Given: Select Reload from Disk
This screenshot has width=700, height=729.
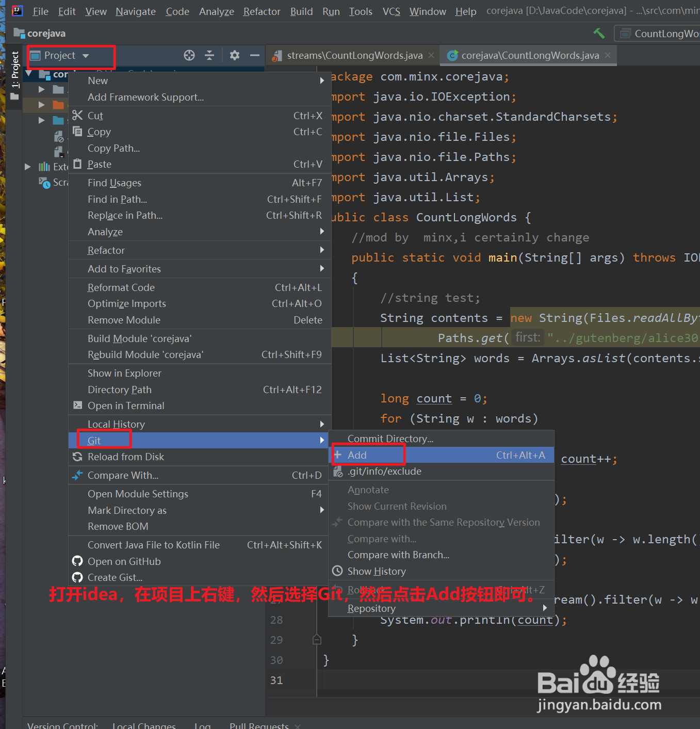Looking at the screenshot, I should (x=200, y=457).
